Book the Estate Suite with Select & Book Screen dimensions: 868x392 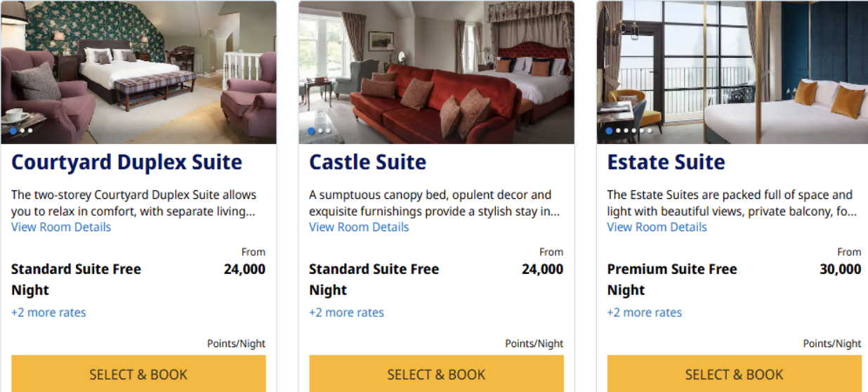734,374
